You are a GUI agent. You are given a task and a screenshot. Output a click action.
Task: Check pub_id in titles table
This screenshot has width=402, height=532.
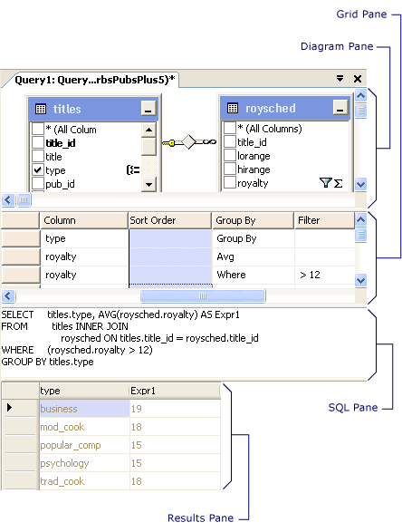pyautogui.click(x=38, y=184)
